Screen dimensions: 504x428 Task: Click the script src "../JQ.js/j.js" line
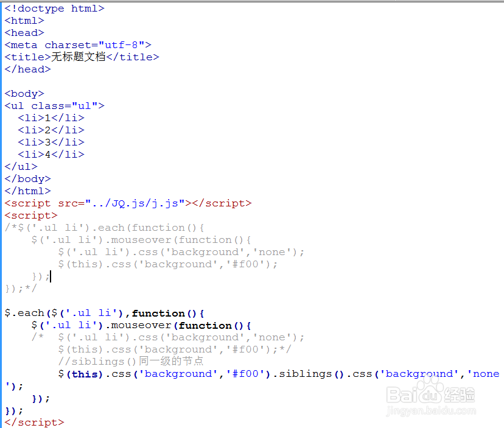point(128,203)
